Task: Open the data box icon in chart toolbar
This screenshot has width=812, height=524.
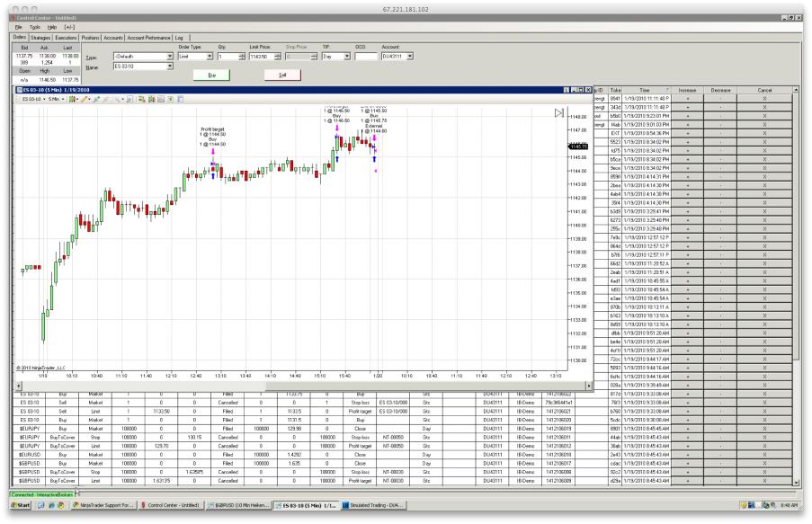Action: [161, 99]
